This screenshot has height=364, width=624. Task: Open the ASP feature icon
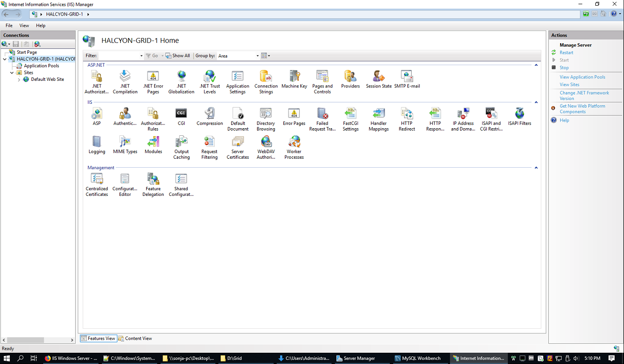(97, 116)
